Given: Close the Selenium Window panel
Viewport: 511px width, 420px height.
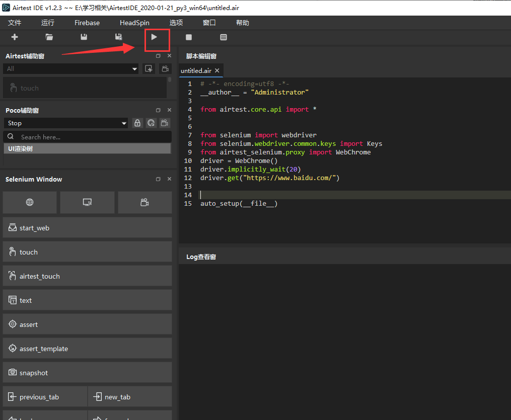Looking at the screenshot, I should point(169,179).
